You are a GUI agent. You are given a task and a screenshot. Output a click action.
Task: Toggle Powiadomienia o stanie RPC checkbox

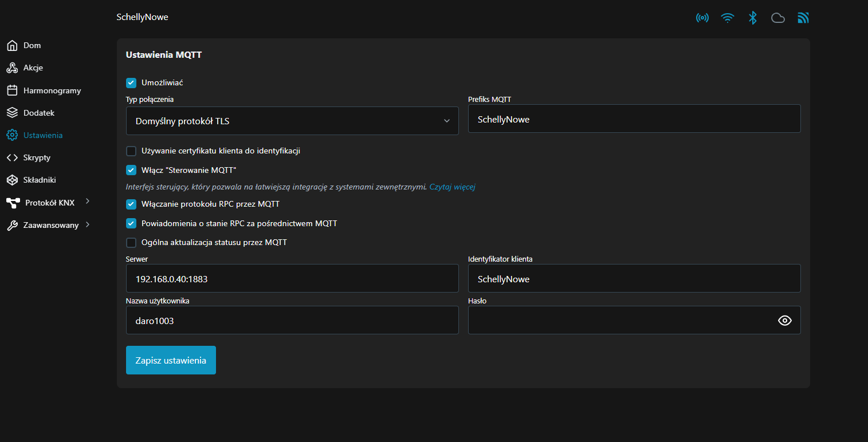[x=131, y=223]
